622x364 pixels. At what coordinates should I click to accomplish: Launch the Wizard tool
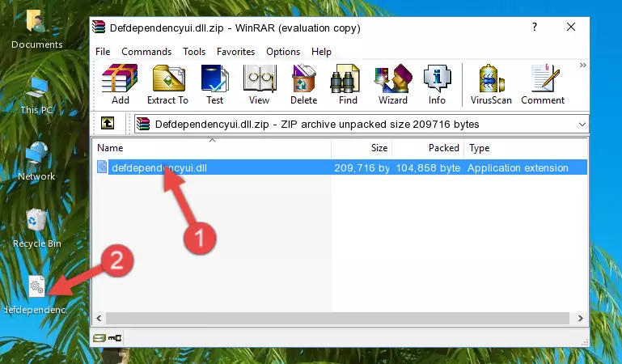pos(393,84)
